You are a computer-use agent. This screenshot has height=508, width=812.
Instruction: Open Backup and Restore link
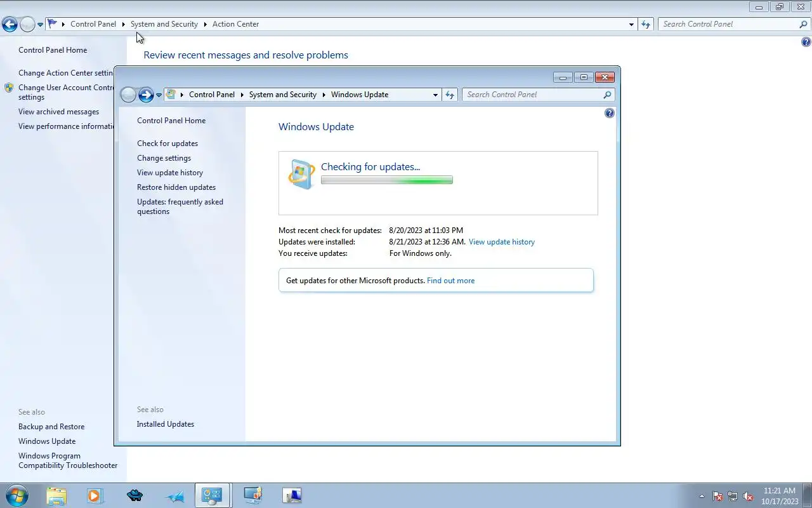[x=51, y=427]
